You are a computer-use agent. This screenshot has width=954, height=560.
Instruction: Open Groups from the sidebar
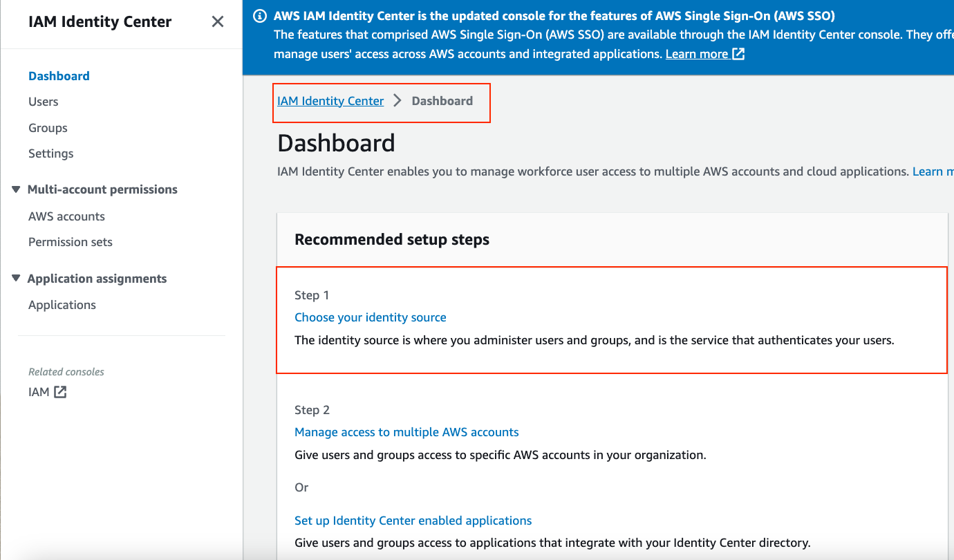click(47, 127)
